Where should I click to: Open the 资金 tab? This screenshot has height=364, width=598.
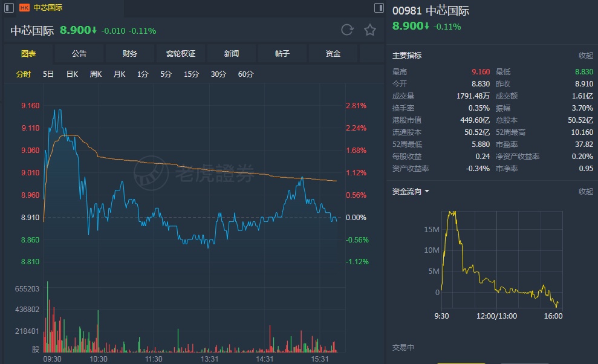coord(333,54)
